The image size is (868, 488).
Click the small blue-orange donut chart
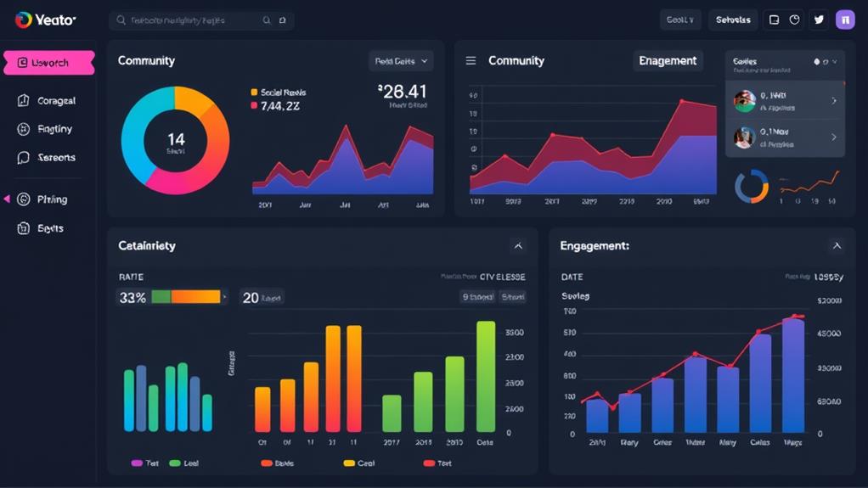click(x=752, y=187)
